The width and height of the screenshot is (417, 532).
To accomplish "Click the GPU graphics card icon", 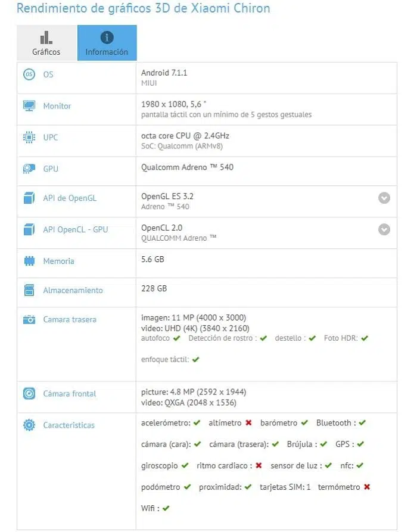I will [29, 169].
